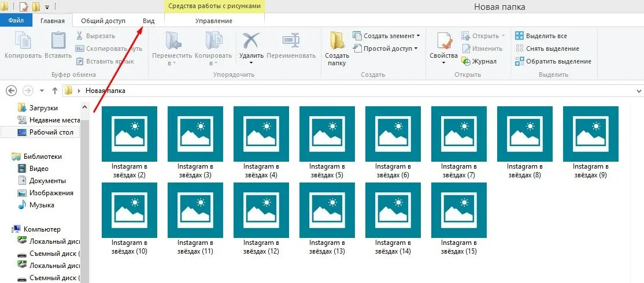Click Move to (Переместить в) icon
644x283 pixels.
(173, 40)
